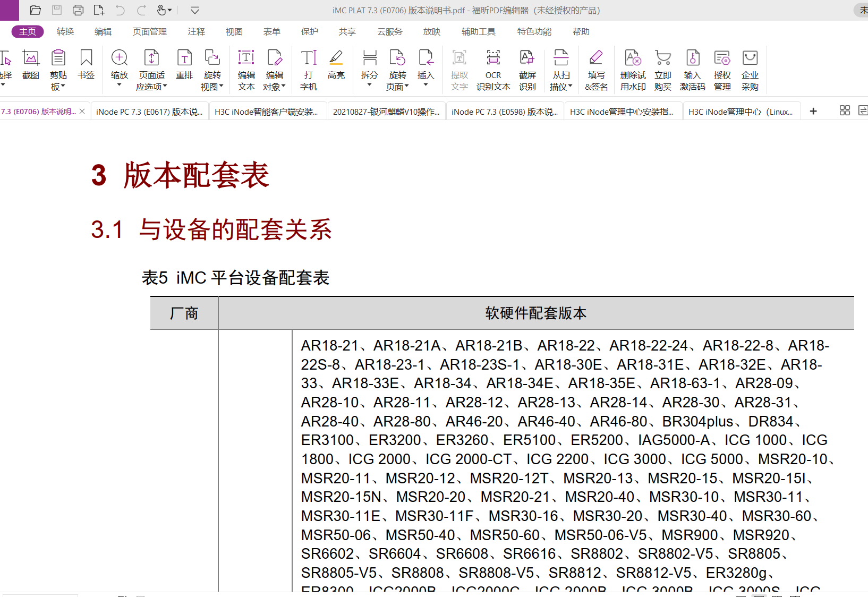The height and width of the screenshot is (597, 868).
Task: Print the document via printer icon
Action: tap(78, 10)
